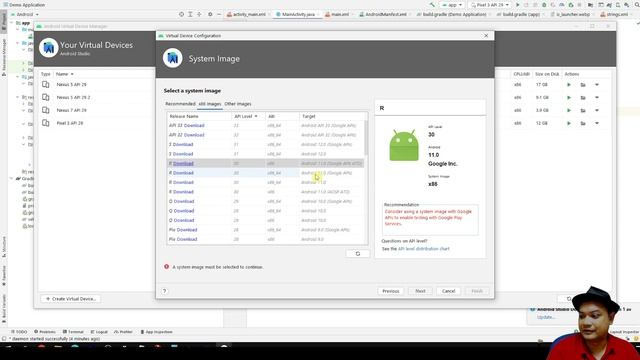The height and width of the screenshot is (360, 640).
Task: Open the App Inspection tool window
Action: tap(156, 332)
